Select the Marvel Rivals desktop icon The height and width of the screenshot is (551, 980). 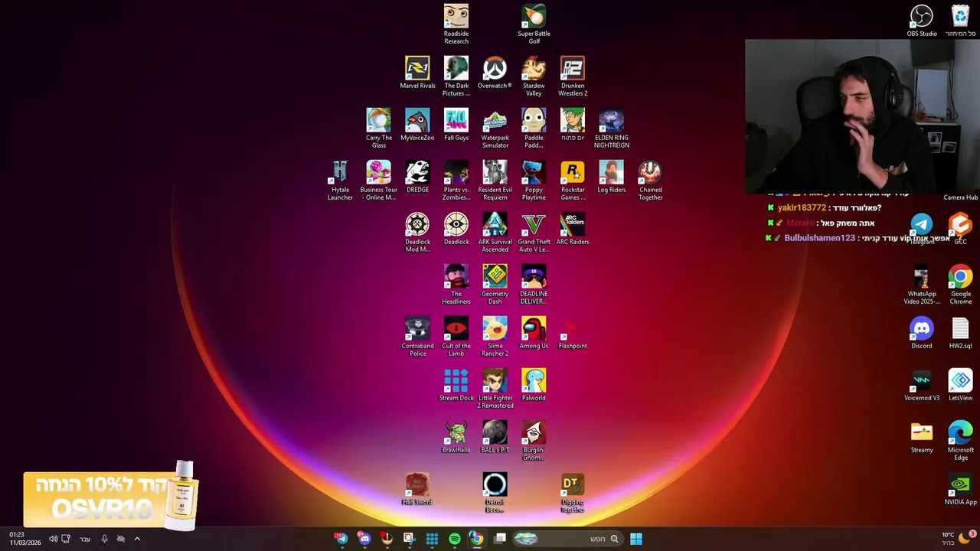coord(417,73)
